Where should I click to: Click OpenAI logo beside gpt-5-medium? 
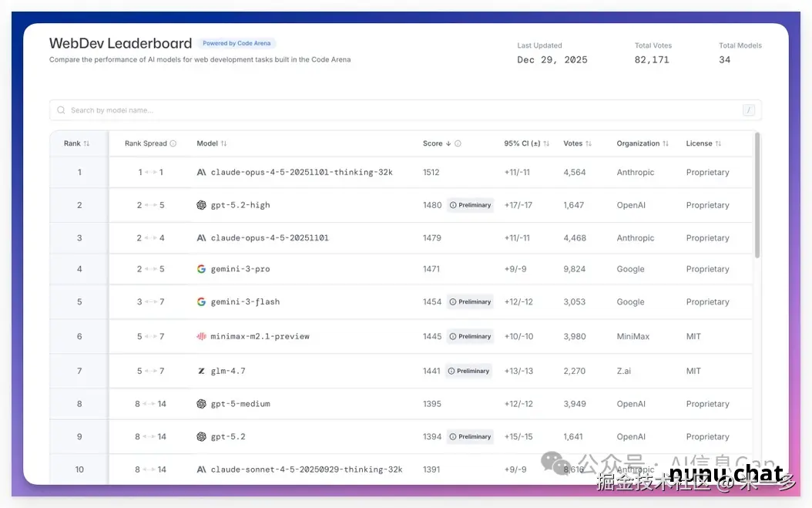(201, 404)
